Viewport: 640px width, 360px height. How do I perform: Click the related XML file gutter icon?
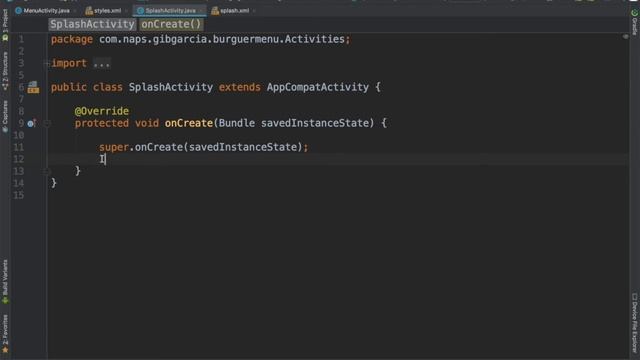click(x=33, y=87)
